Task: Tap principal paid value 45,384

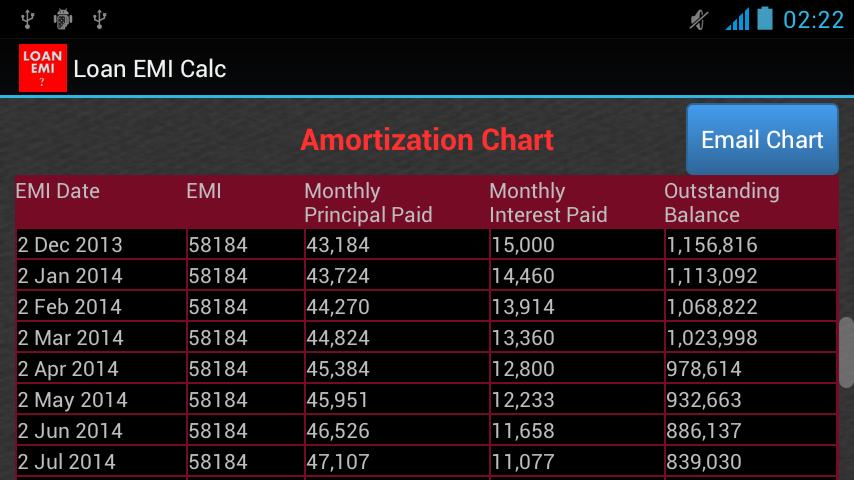Action: (x=338, y=369)
